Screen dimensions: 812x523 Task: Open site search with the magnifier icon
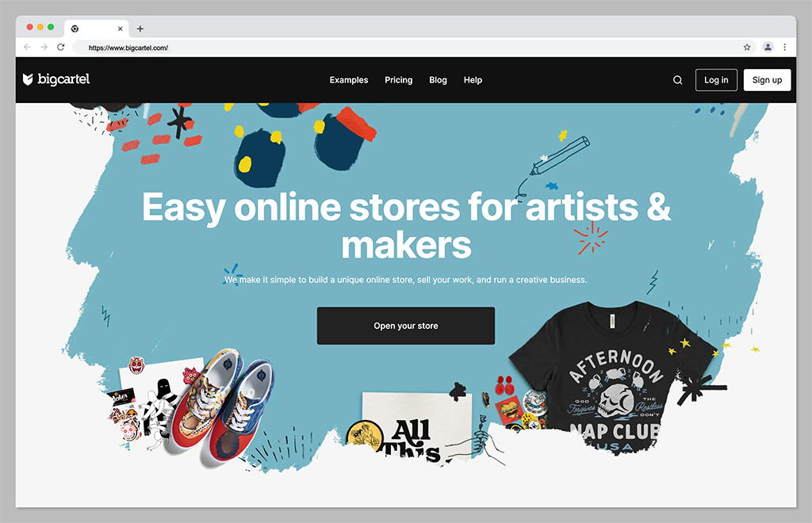(x=677, y=80)
